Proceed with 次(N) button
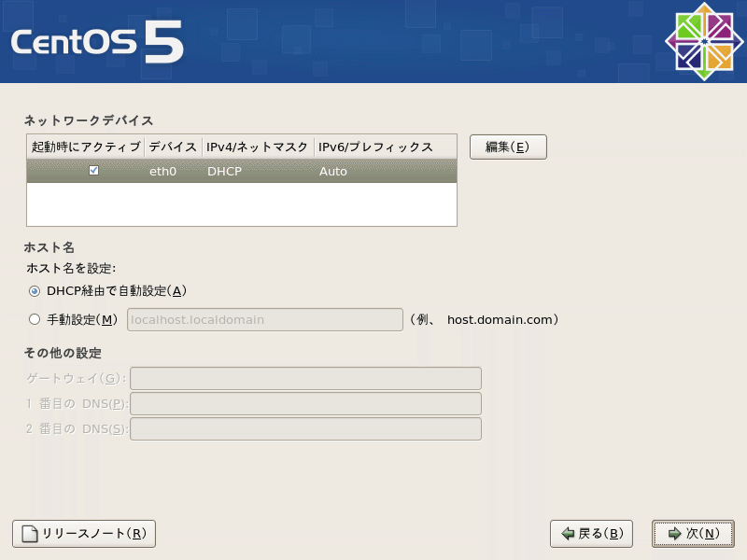 coord(693,534)
